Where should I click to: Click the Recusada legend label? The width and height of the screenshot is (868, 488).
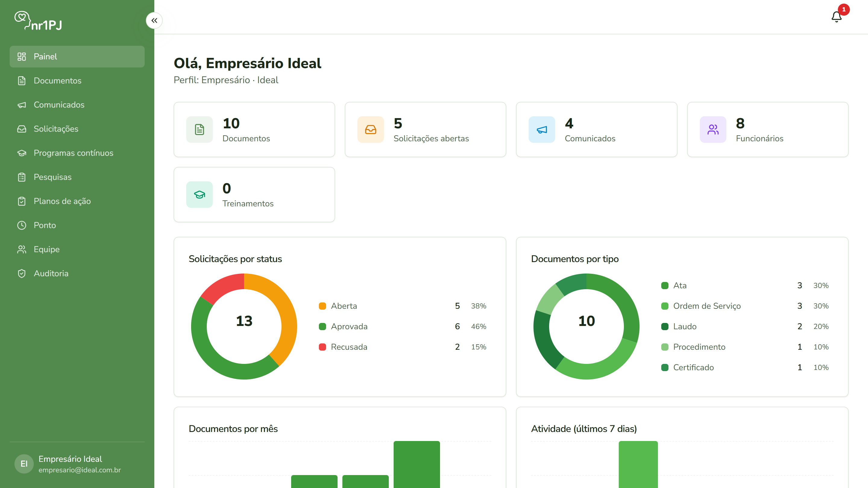click(x=349, y=347)
